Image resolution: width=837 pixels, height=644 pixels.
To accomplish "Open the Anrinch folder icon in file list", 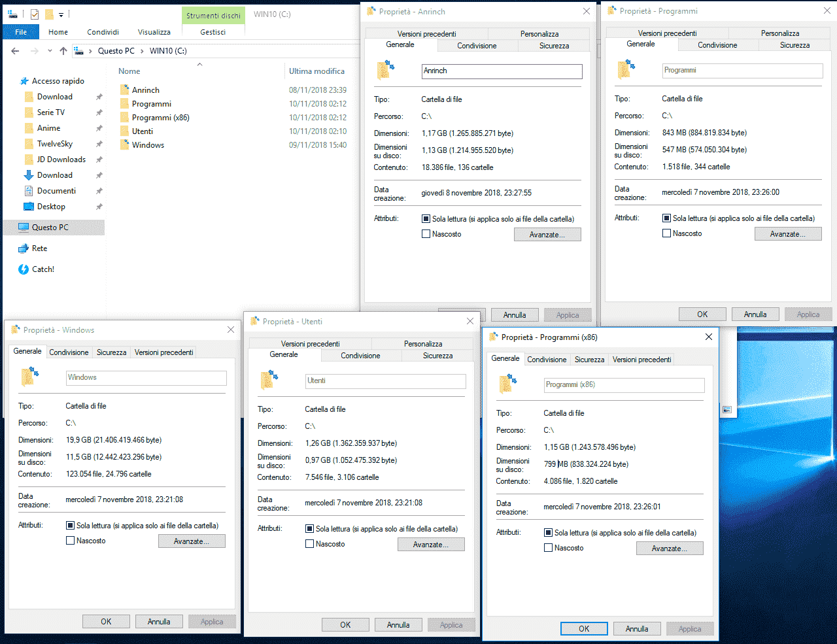I will pyautogui.click(x=124, y=90).
